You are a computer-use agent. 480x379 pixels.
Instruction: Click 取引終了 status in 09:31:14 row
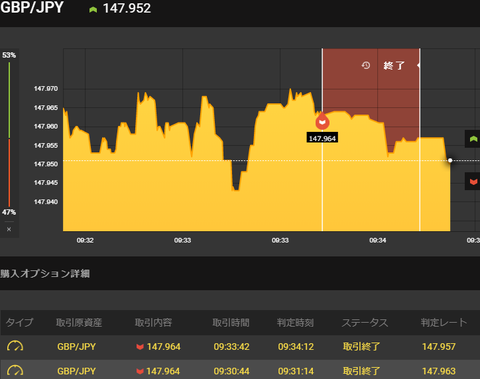click(361, 371)
